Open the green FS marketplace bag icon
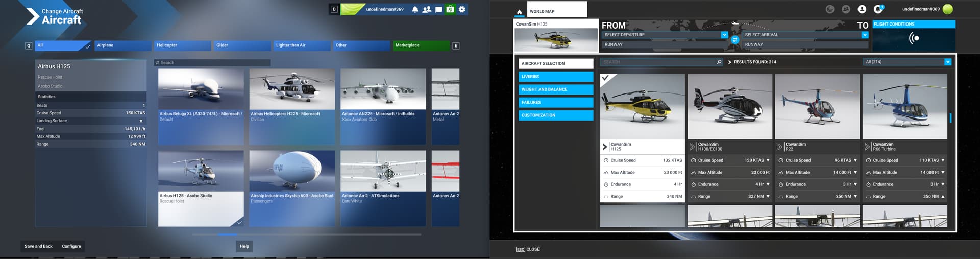Viewport: 980px width, 259px height. [450, 9]
